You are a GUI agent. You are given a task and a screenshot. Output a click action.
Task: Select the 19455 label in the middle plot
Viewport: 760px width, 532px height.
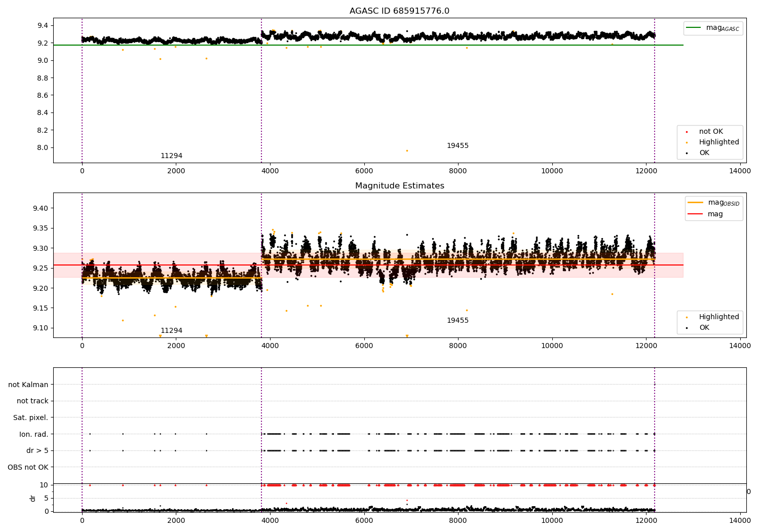click(x=458, y=321)
